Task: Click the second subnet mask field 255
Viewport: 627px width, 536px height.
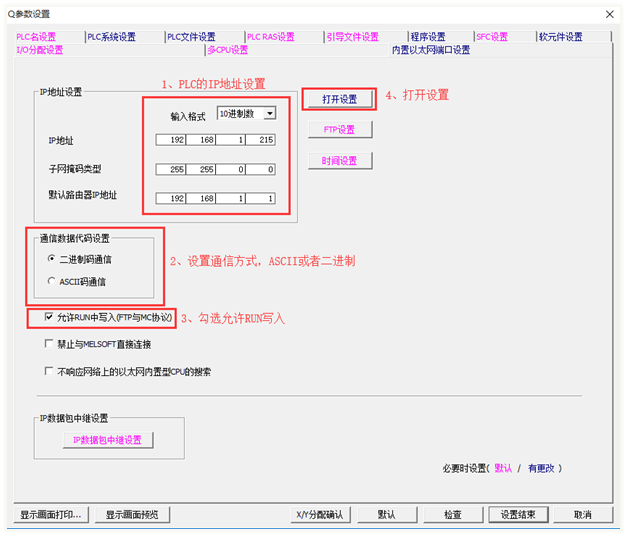Action: click(201, 169)
